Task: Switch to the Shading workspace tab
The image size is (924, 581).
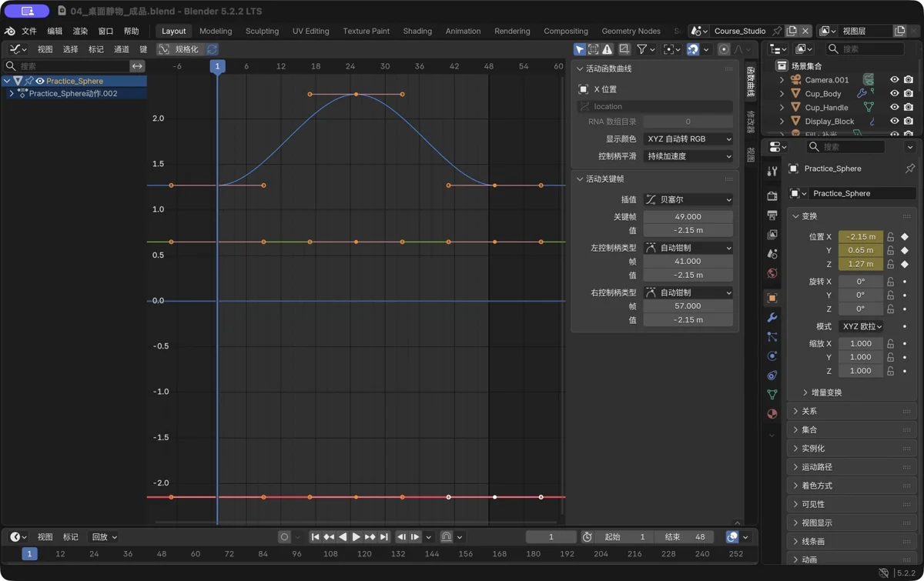Action: tap(417, 32)
